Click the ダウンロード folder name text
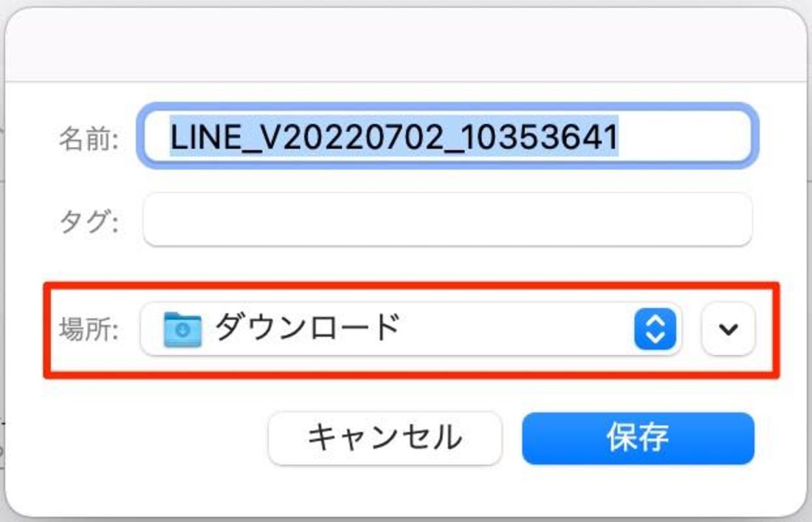Screen dimensions: 812x522 tap(308, 327)
